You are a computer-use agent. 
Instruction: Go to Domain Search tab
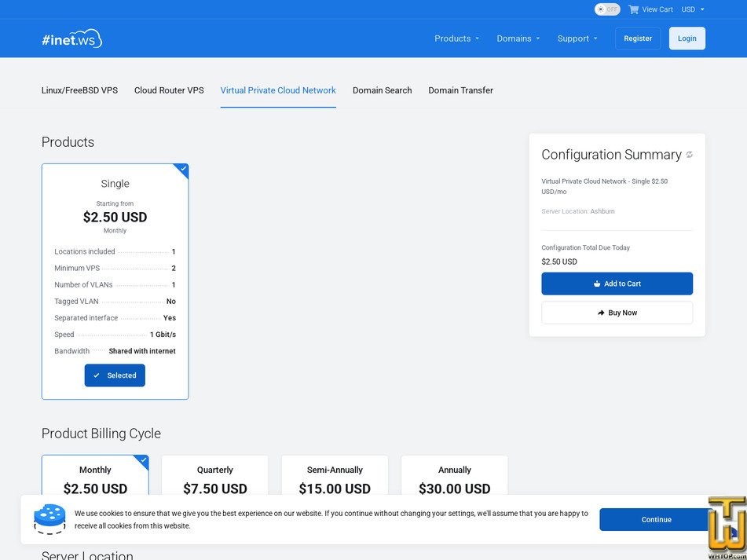click(x=382, y=90)
